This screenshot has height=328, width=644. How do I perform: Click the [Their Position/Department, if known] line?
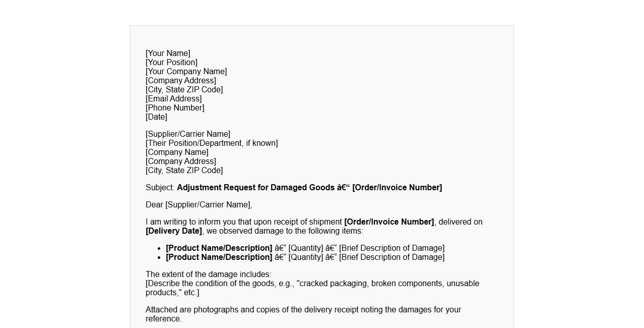pyautogui.click(x=212, y=143)
